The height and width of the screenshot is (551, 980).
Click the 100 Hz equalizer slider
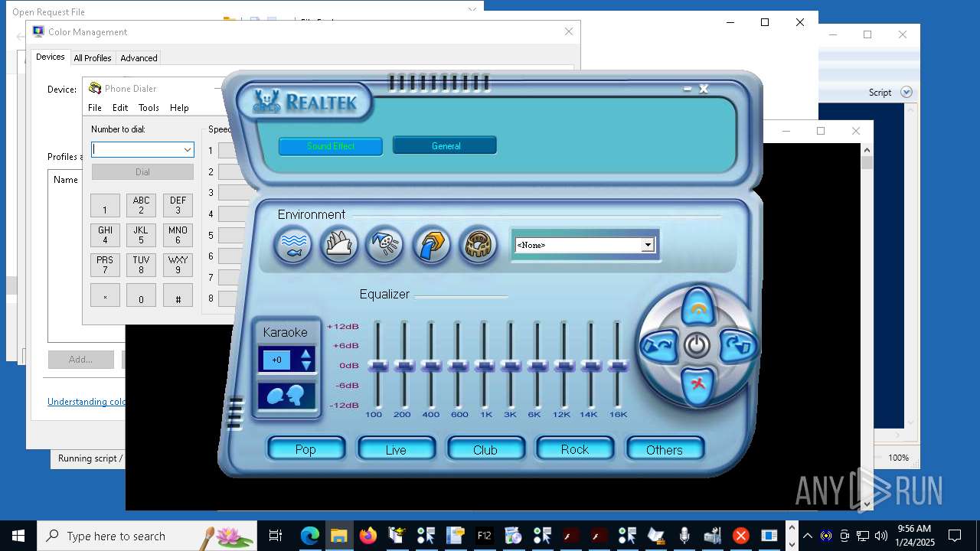click(377, 366)
